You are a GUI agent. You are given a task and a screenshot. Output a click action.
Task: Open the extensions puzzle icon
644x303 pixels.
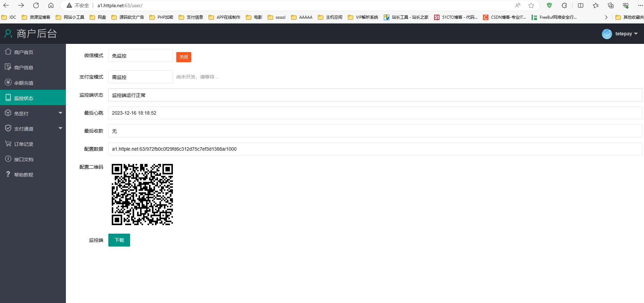point(564,5)
